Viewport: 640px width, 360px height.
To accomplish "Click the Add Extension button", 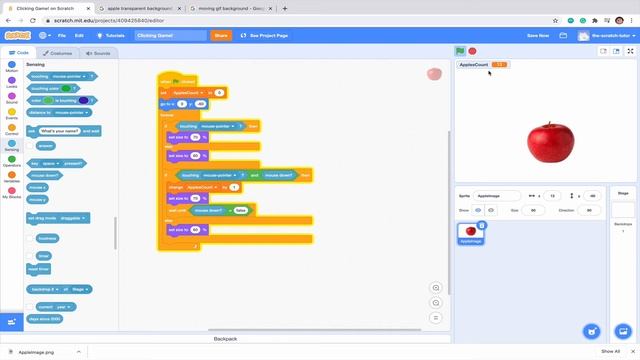I will tap(12, 322).
